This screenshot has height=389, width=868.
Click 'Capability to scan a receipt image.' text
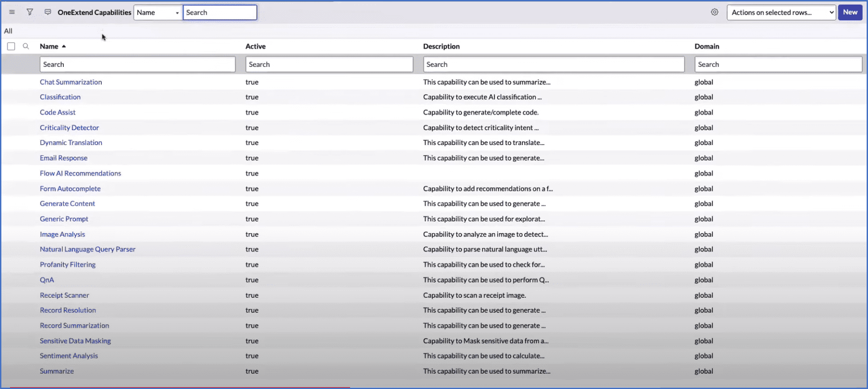click(474, 295)
